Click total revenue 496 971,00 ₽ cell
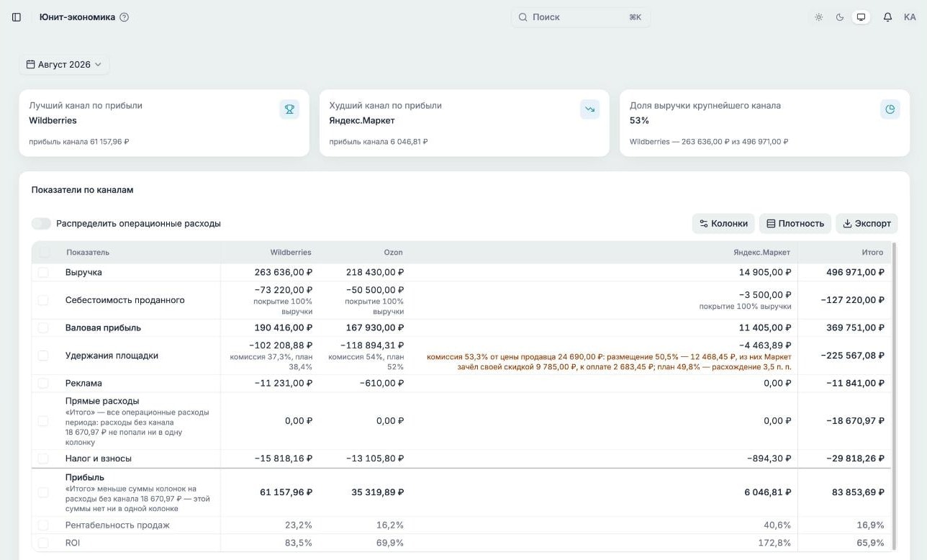 [x=855, y=273]
